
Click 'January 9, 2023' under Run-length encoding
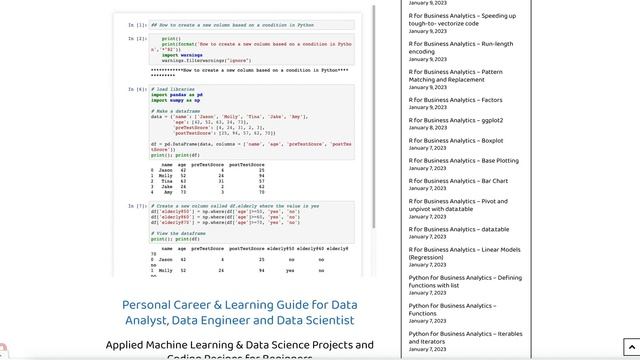[x=428, y=60]
